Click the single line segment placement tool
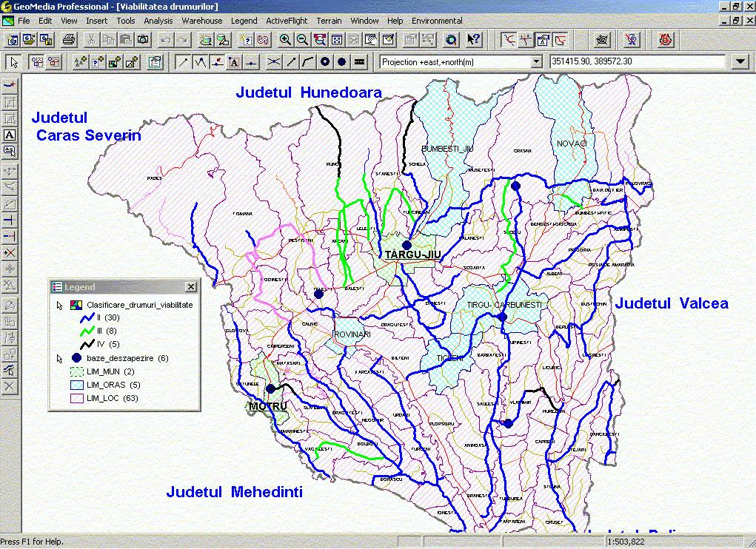This screenshot has width=756, height=549. point(183,62)
